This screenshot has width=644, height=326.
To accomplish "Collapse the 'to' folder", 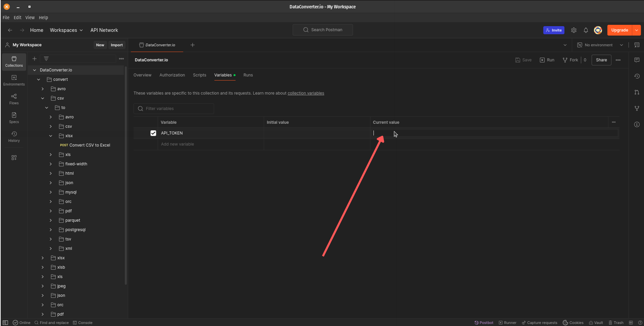I will click(47, 108).
